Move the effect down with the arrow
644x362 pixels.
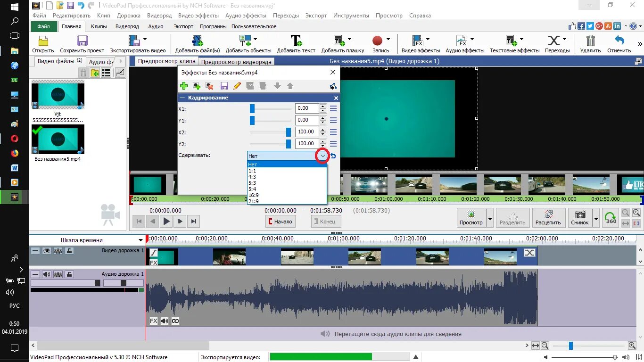[x=277, y=86]
